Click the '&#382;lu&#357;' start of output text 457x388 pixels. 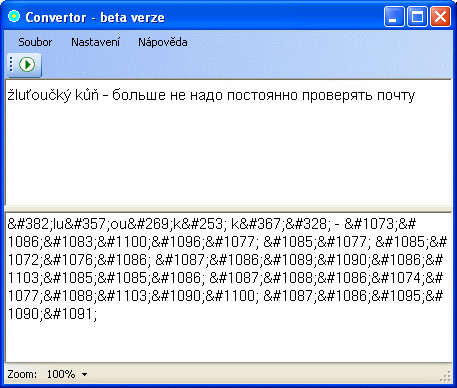coord(57,224)
